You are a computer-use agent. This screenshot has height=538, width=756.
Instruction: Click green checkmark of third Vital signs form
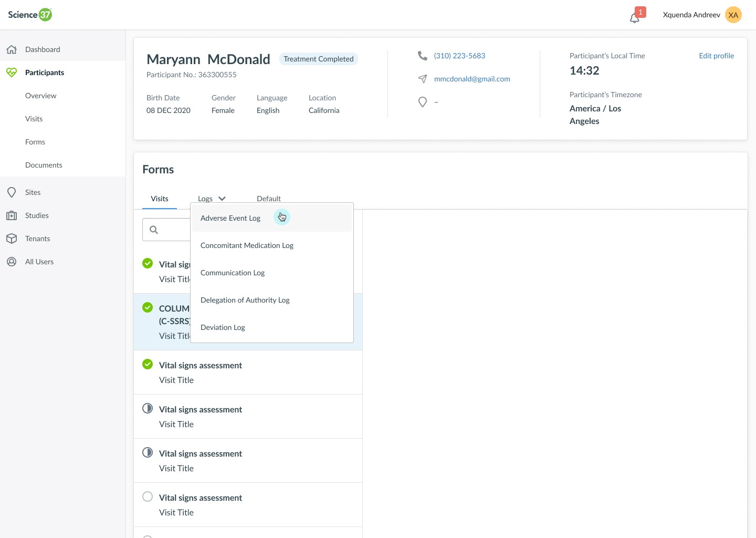(x=148, y=364)
